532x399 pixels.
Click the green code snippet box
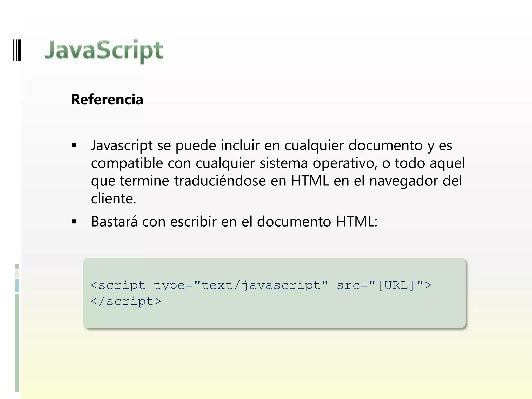point(274,293)
